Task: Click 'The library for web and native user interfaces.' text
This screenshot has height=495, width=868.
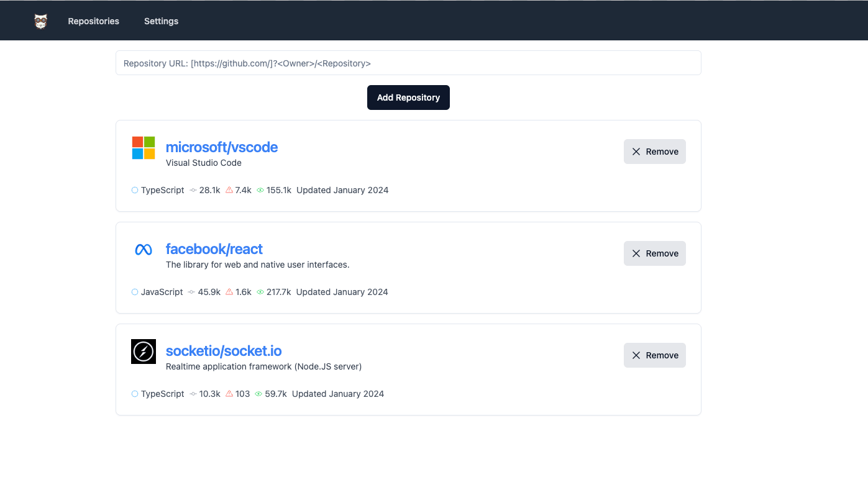Action: (258, 265)
